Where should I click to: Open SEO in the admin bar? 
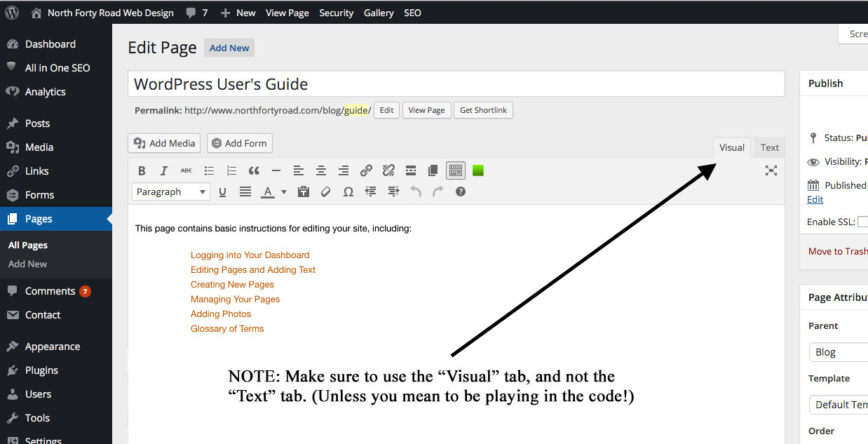pos(413,13)
